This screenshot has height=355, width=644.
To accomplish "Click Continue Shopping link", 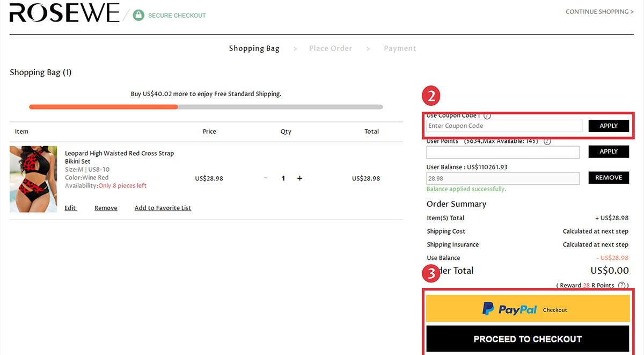I will tap(599, 12).
